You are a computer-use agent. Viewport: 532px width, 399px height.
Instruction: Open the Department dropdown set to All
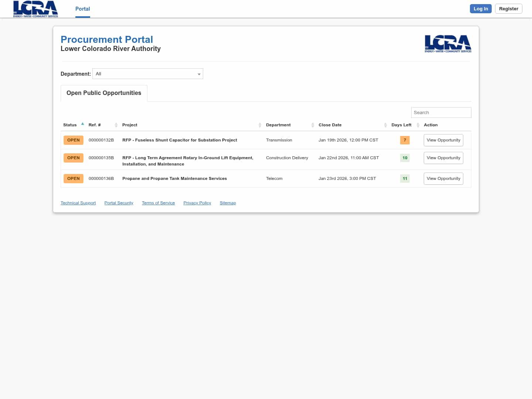pos(148,74)
